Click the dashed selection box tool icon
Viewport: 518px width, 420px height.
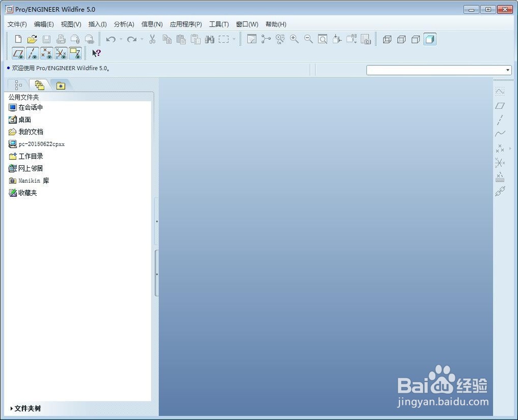pyautogui.click(x=224, y=39)
